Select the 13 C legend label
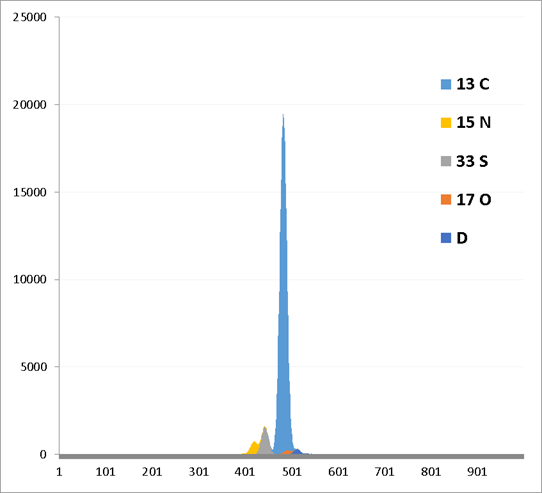The width and height of the screenshot is (542, 493). (x=473, y=84)
